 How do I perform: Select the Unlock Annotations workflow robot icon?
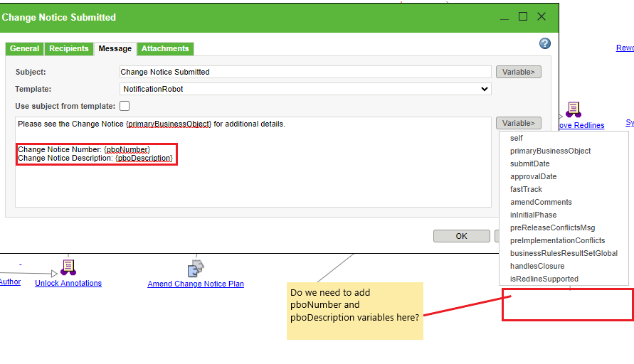68,267
